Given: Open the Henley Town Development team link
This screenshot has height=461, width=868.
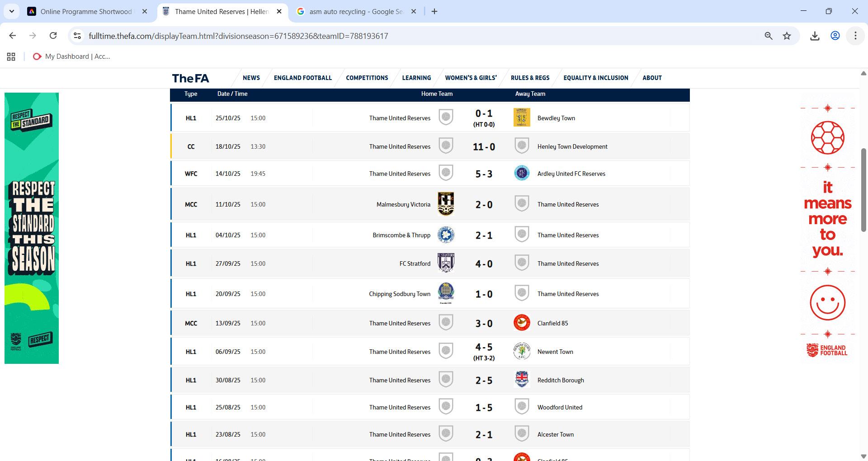Looking at the screenshot, I should 572,146.
